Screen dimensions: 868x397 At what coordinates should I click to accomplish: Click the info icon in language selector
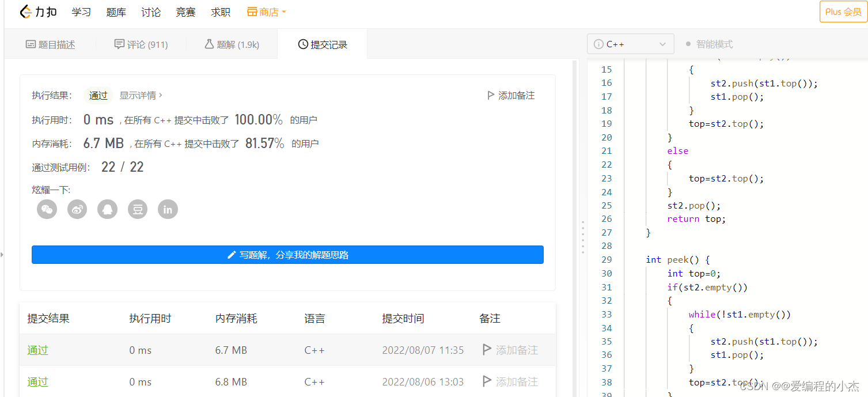point(598,44)
